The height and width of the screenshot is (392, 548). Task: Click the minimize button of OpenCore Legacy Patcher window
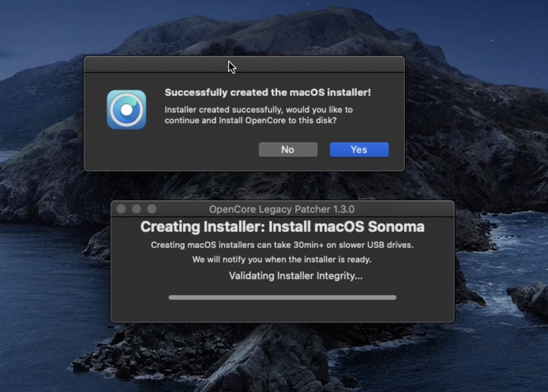tap(136, 209)
